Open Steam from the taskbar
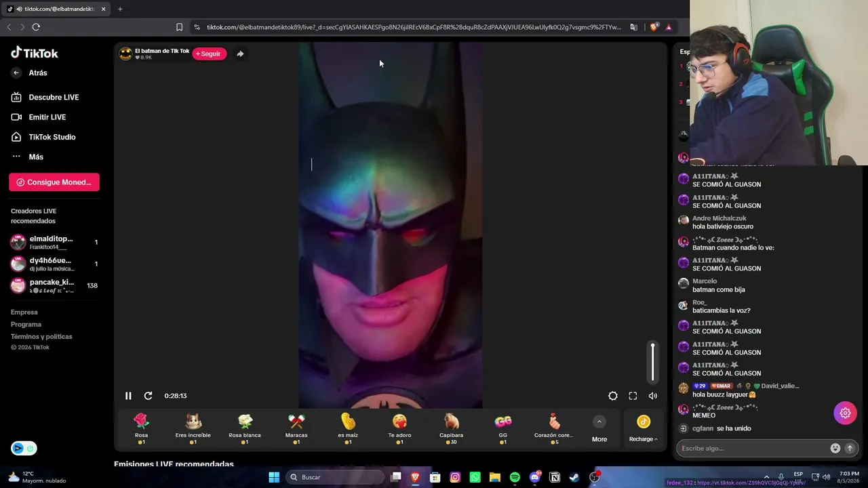 click(574, 477)
